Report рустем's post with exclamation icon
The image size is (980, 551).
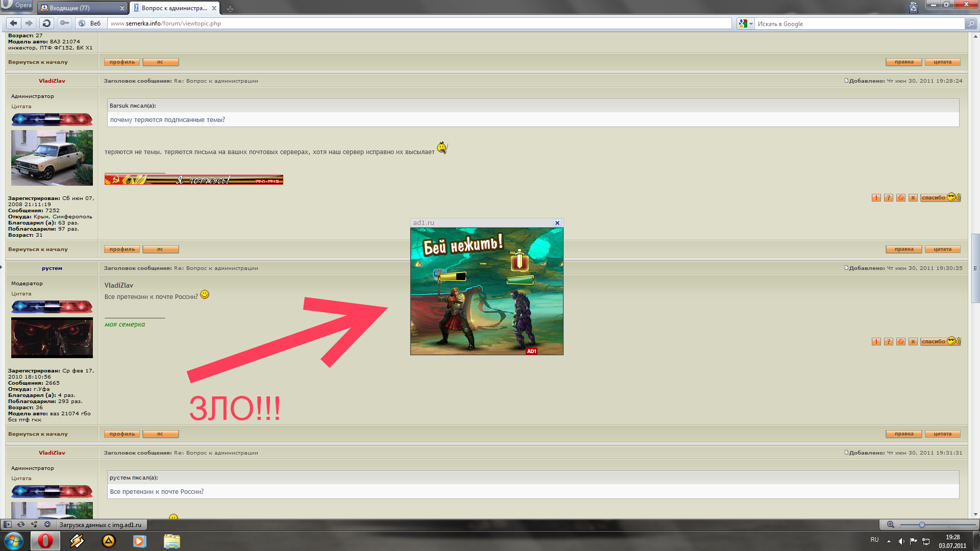(x=876, y=342)
